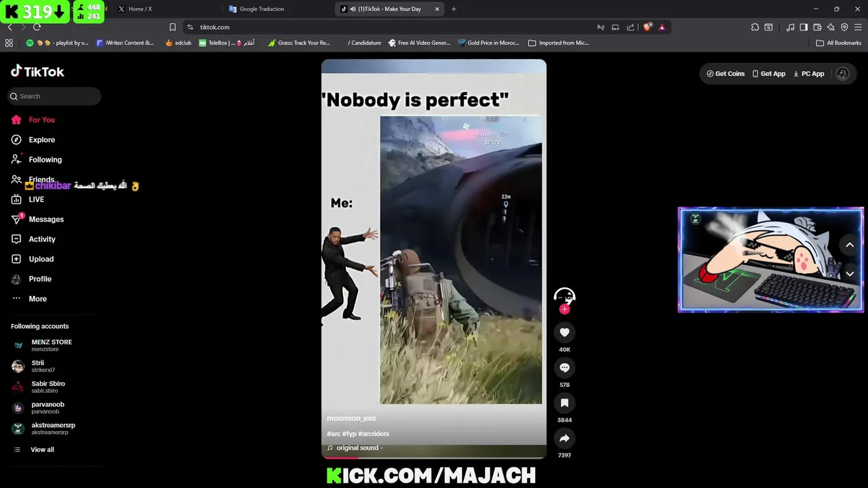Open the browser main menu (hamburger)
868x488 pixels.
859,27
